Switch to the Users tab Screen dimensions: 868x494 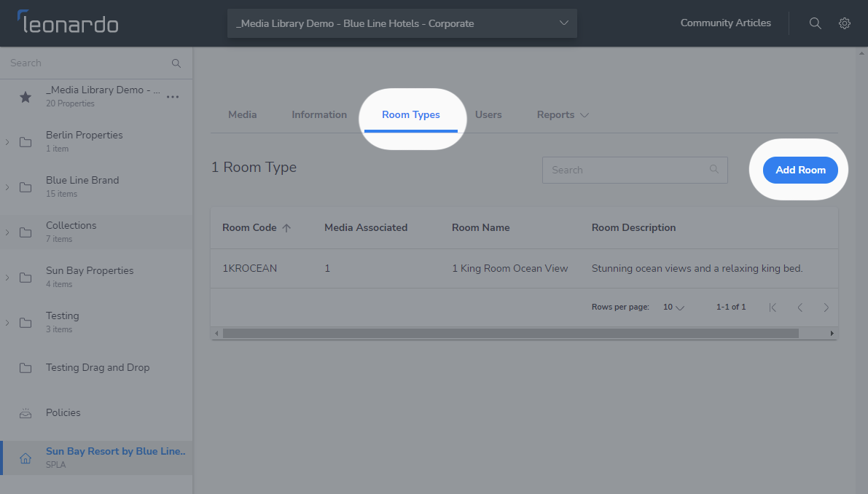[488, 114]
